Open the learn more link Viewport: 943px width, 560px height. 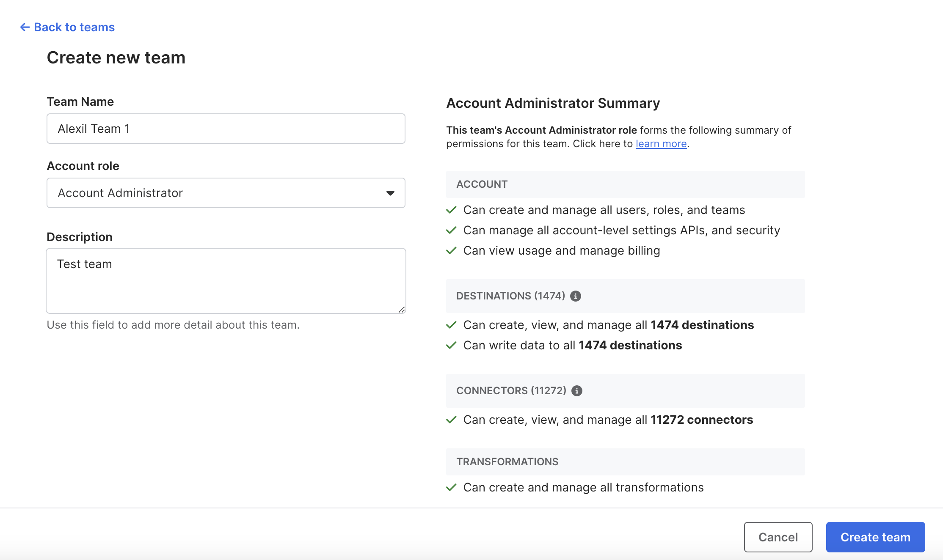point(661,144)
